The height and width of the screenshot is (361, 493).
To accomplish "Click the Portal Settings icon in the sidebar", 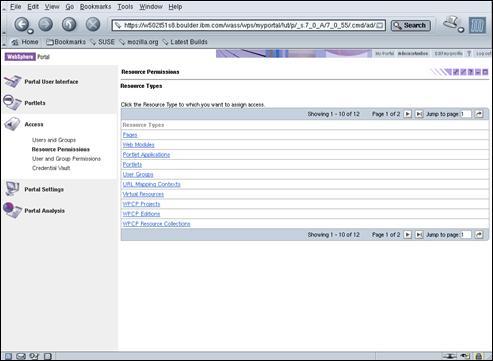I will pyautogui.click(x=12, y=189).
